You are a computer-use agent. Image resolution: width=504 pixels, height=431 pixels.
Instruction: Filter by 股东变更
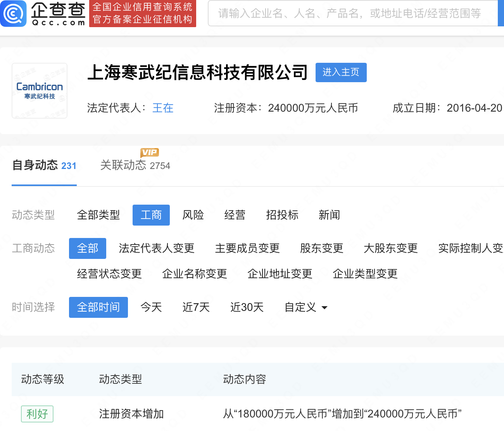pyautogui.click(x=322, y=248)
